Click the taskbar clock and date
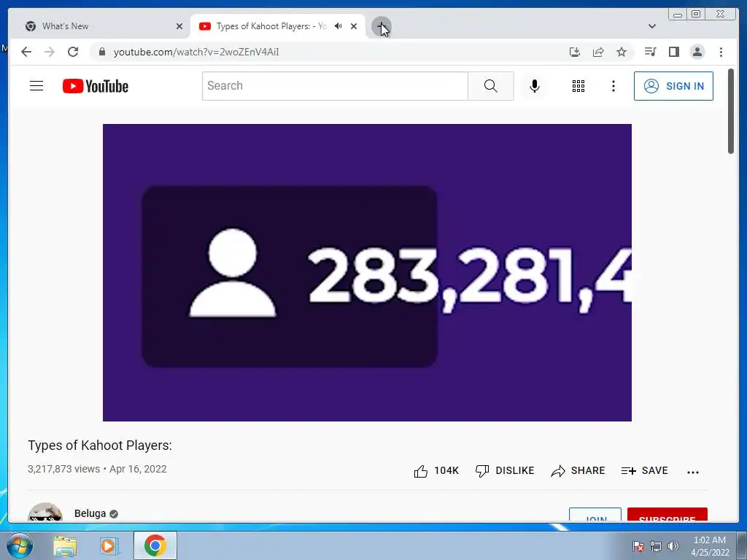 point(710,546)
